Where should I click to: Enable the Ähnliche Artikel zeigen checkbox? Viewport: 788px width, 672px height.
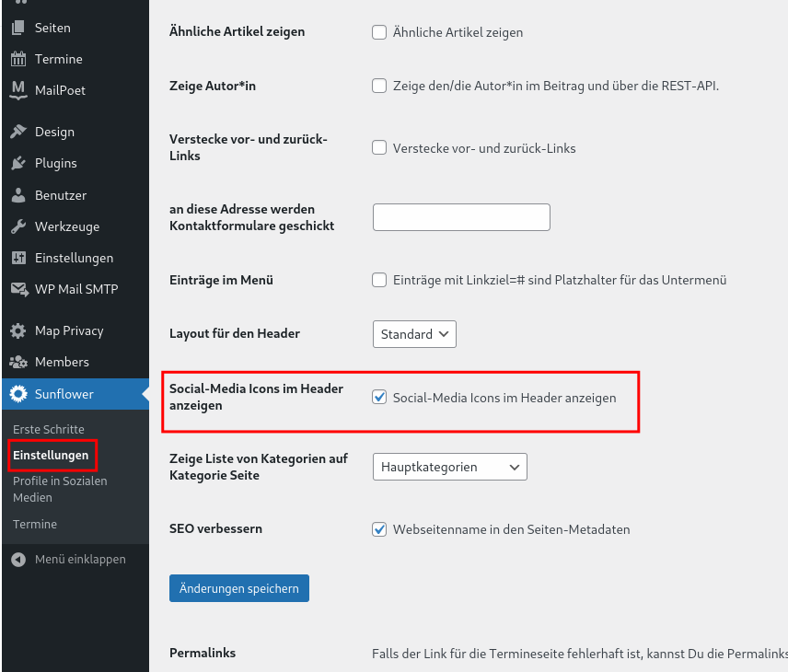[379, 32]
